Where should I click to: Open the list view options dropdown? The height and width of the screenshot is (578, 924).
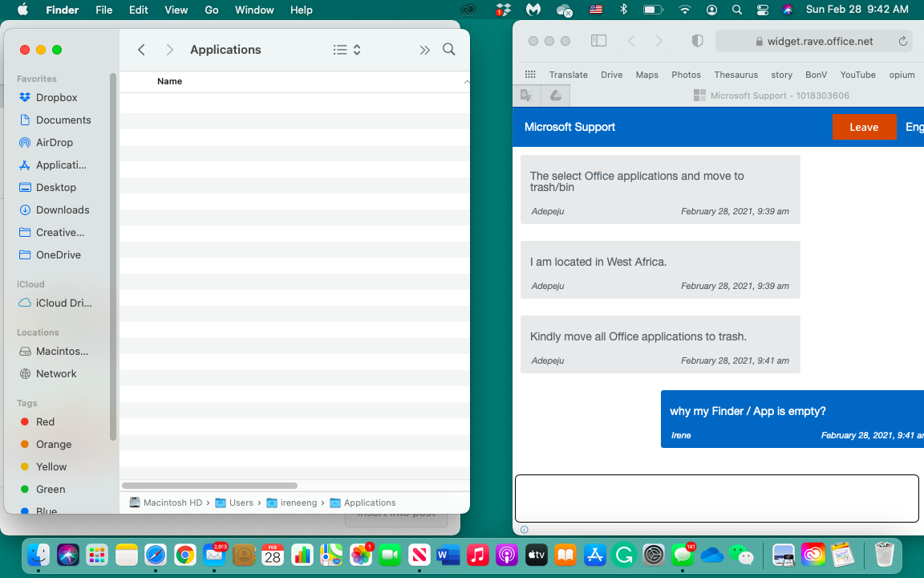346,50
